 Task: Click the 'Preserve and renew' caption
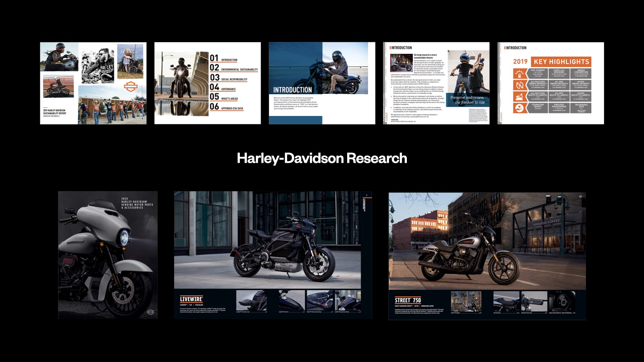468,100
